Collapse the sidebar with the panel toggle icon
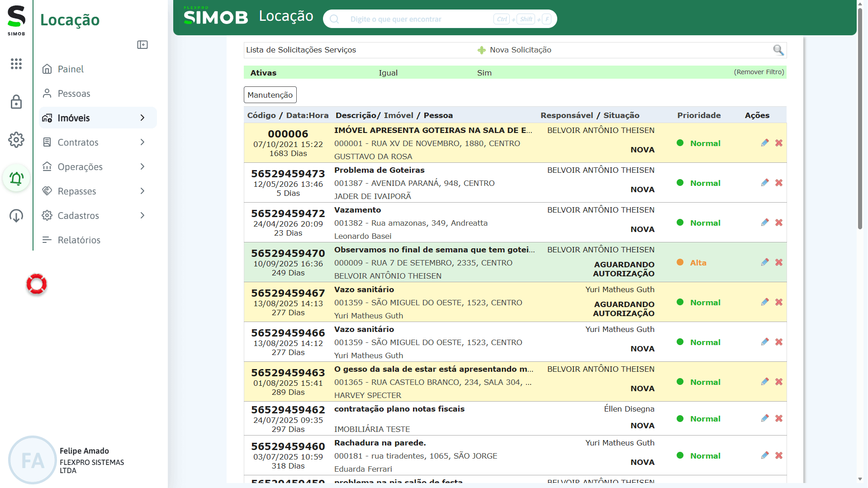This screenshot has width=868, height=488. [142, 45]
